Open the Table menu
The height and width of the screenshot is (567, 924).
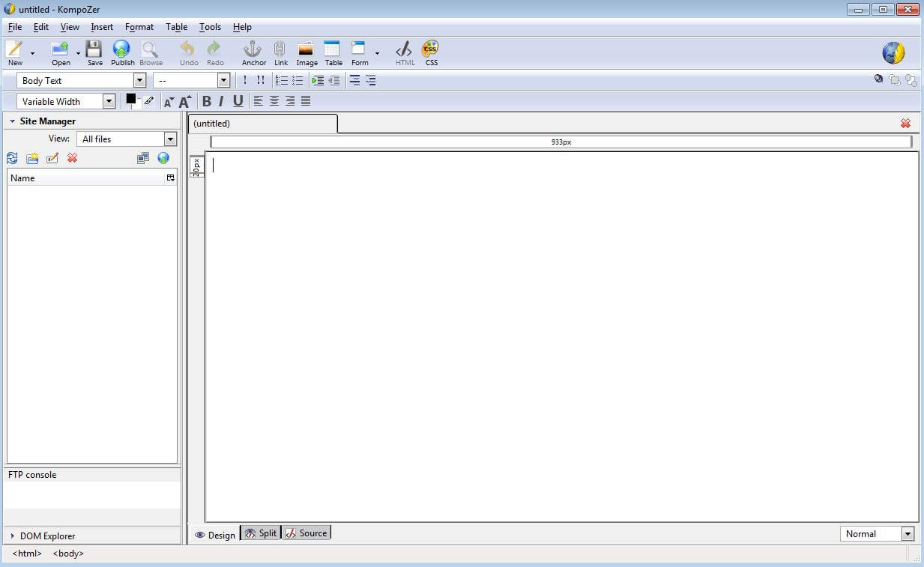tap(177, 27)
